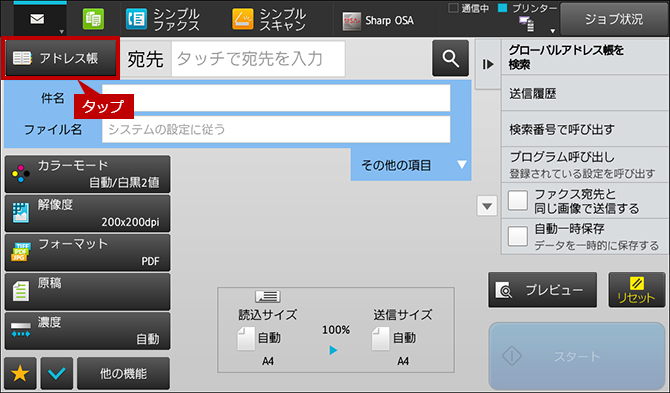Click the 通信中 communication indicator
670x393 pixels.
pos(468,8)
